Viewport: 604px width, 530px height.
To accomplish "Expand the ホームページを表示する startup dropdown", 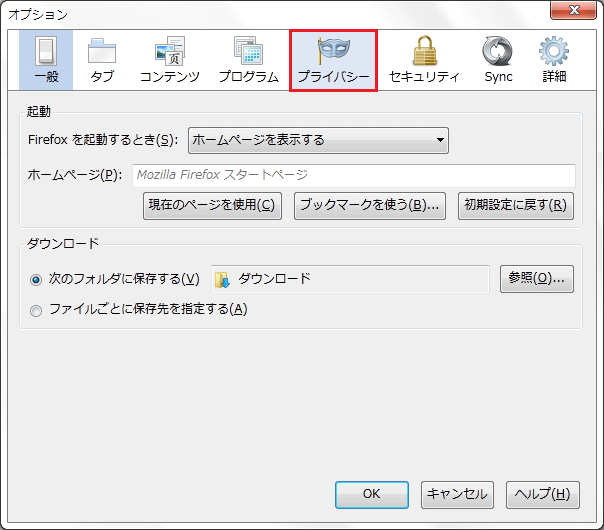I will pos(318,140).
